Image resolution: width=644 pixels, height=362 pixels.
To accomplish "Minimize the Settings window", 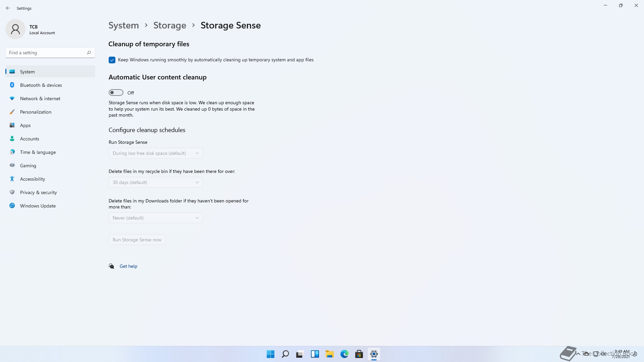I will [605, 5].
